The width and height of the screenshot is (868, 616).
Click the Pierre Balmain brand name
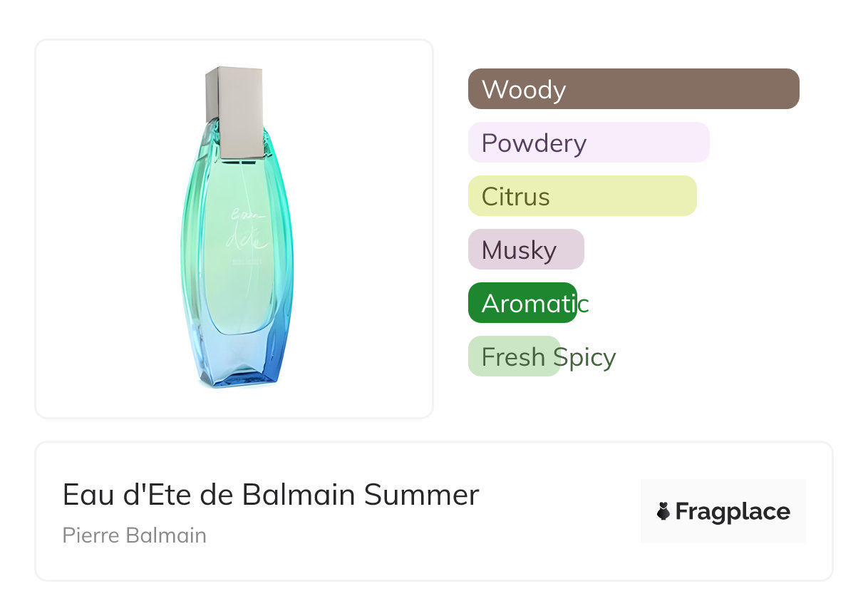(x=134, y=535)
